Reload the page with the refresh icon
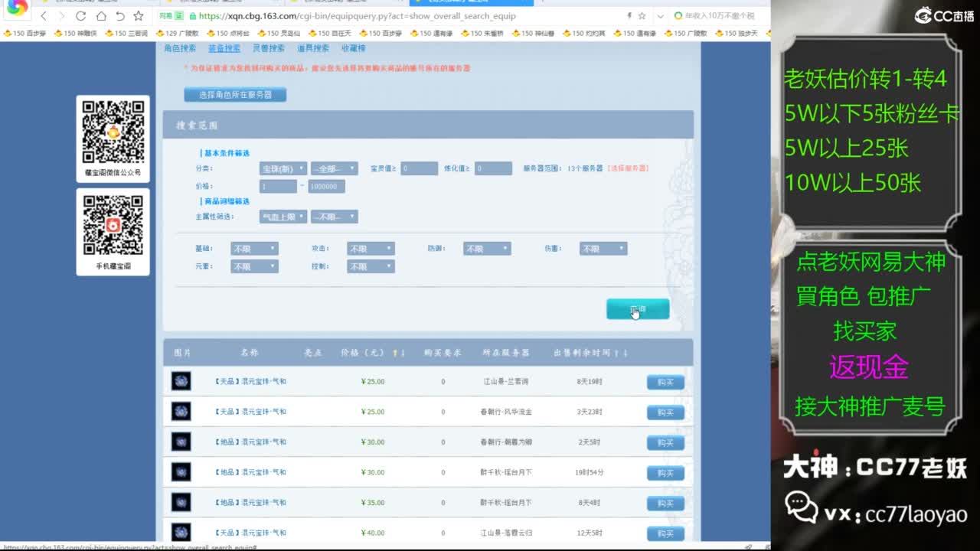 pyautogui.click(x=81, y=16)
